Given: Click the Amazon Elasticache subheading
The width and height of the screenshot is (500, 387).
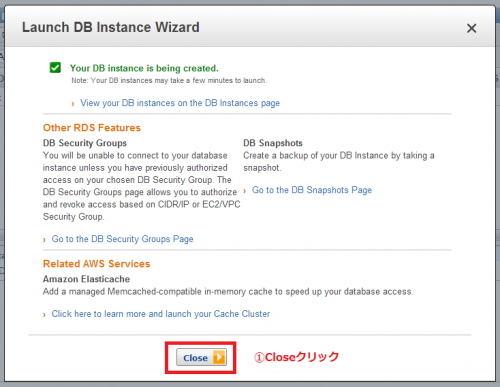Looking at the screenshot, I should point(86,279).
